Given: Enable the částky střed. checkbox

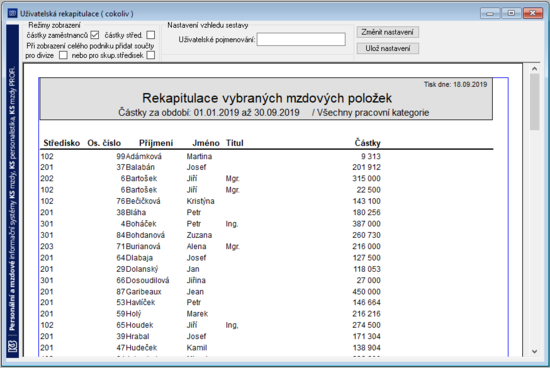Looking at the screenshot, I should tap(151, 35).
